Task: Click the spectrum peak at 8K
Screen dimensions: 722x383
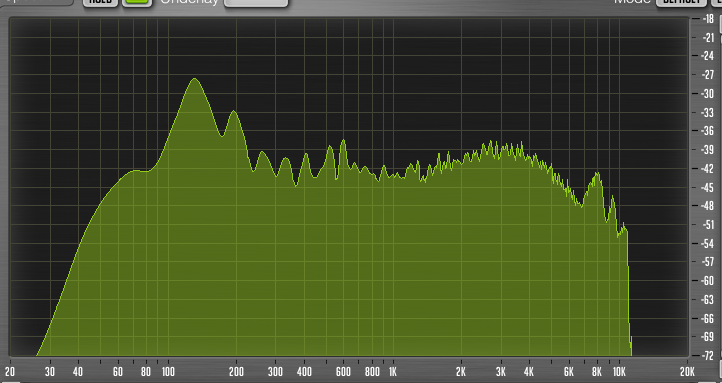Action: [597, 174]
